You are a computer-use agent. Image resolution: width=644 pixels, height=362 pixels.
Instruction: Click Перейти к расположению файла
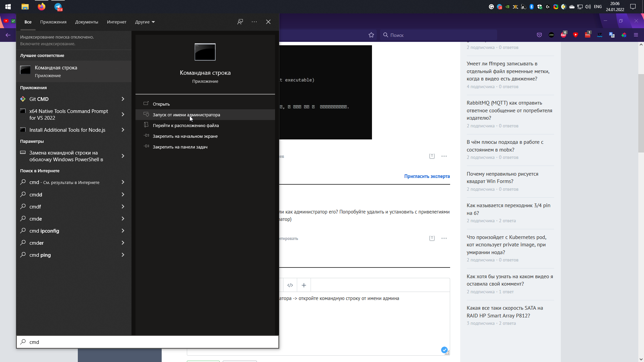pyautogui.click(x=205, y=125)
